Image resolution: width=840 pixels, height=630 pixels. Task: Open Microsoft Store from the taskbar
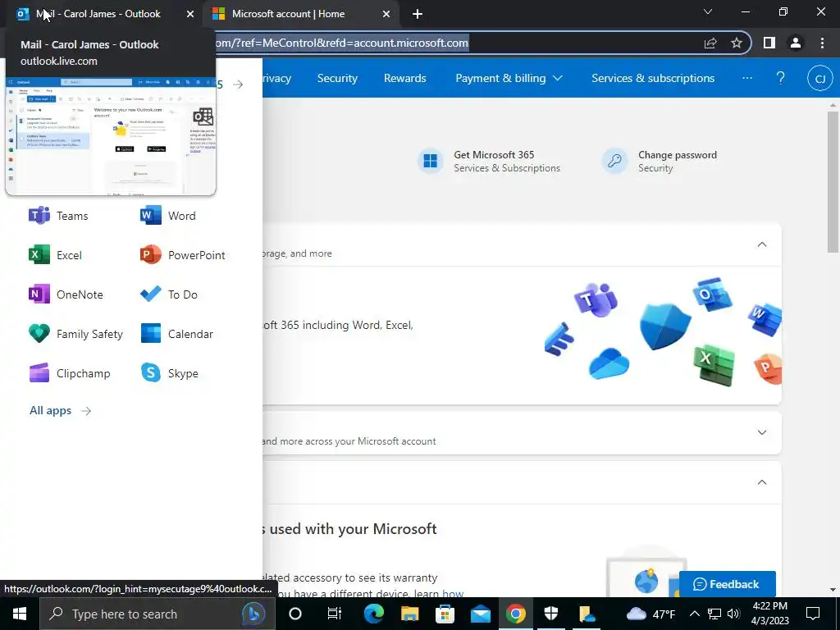[445, 614]
